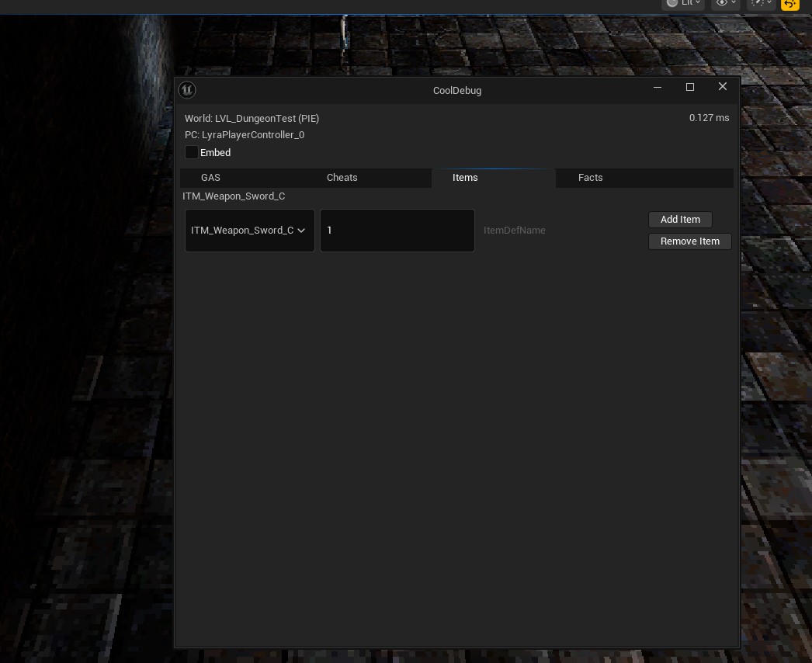Open the ITM_Weapon_Sword_C item dropdown

click(250, 231)
